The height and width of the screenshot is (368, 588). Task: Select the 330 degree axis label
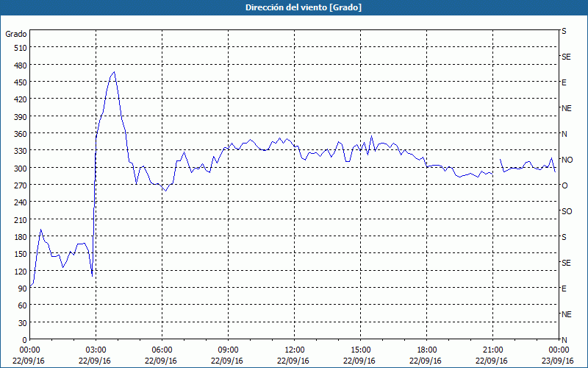point(21,151)
